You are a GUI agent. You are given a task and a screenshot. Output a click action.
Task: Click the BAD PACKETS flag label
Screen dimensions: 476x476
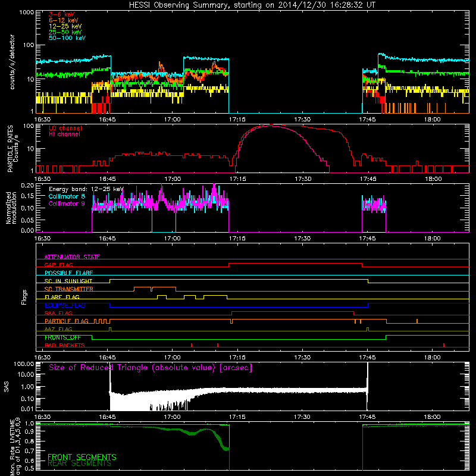point(65,345)
